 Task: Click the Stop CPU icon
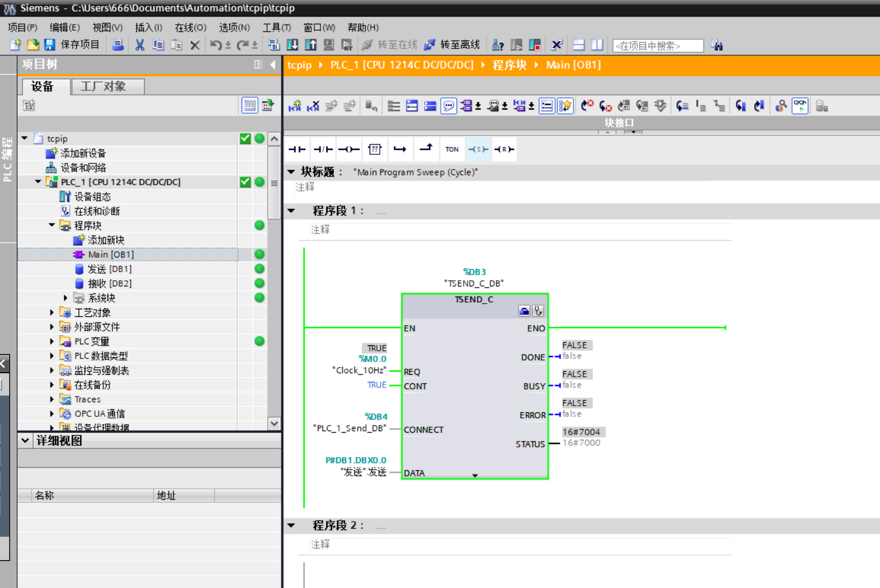click(534, 45)
